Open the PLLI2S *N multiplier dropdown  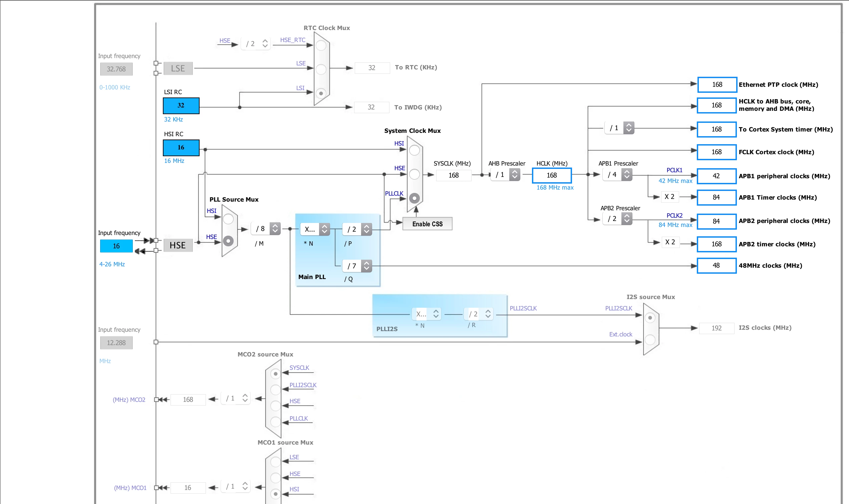[x=427, y=314]
